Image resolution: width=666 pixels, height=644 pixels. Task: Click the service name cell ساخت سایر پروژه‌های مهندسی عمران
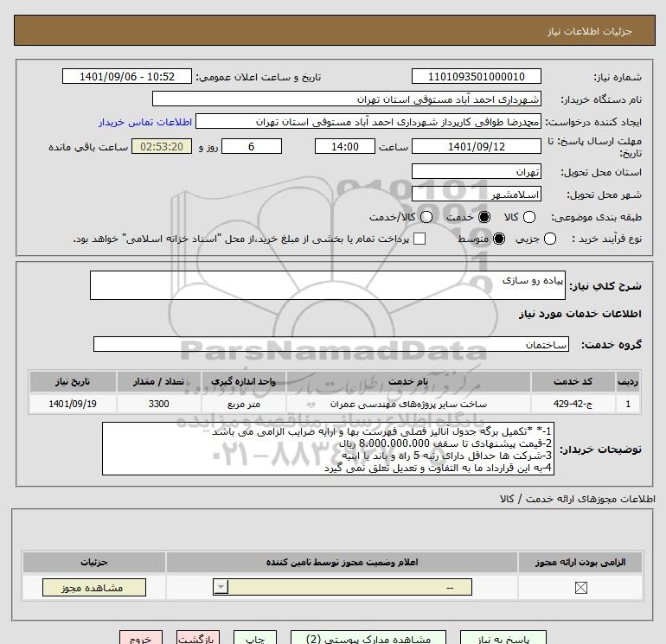(x=408, y=404)
